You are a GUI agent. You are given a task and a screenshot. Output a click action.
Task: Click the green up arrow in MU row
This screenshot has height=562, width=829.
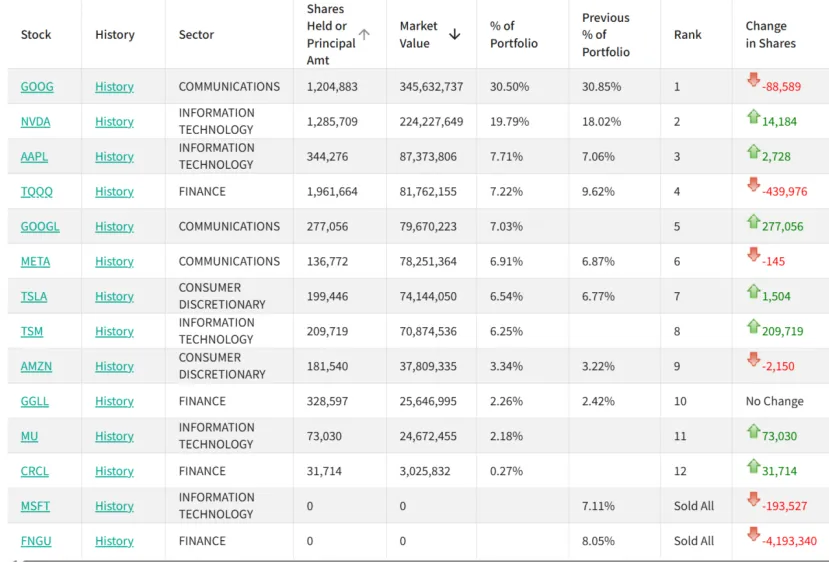click(x=754, y=431)
